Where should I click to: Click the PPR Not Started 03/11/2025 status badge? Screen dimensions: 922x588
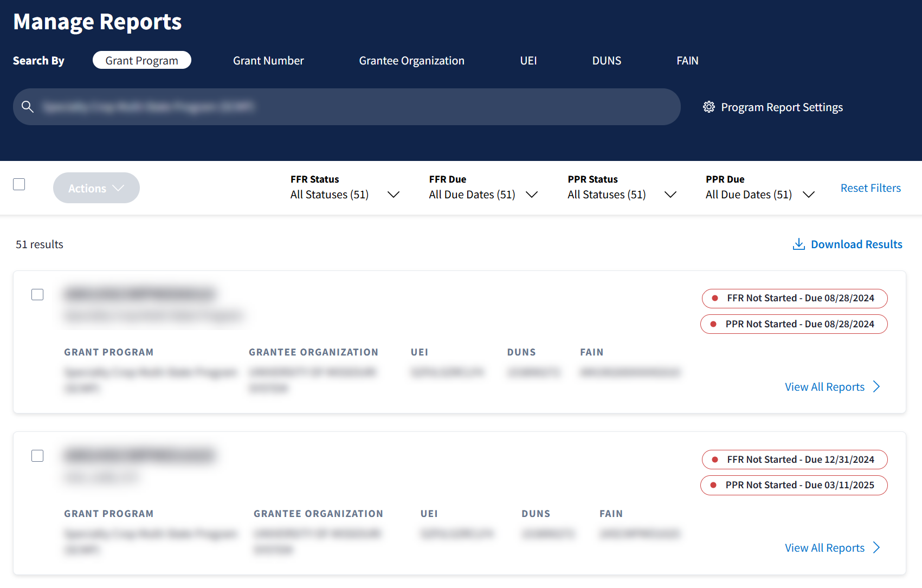(x=794, y=485)
